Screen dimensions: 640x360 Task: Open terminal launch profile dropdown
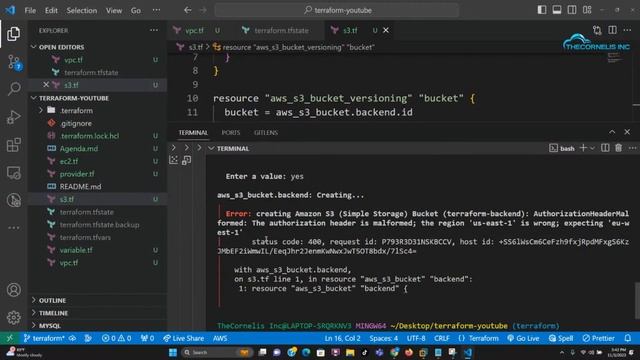(593, 148)
